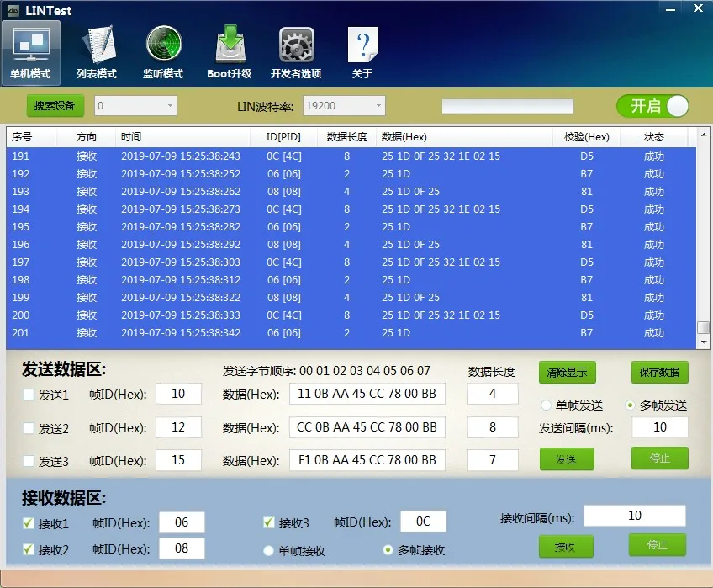The width and height of the screenshot is (713, 588).
Task: Sort by the 时间 column header
Action: (130, 137)
